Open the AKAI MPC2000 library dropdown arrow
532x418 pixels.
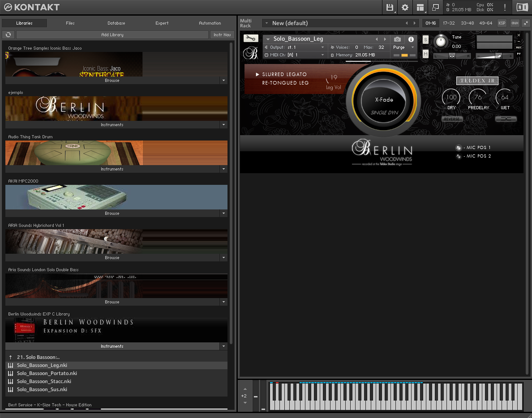coord(223,213)
